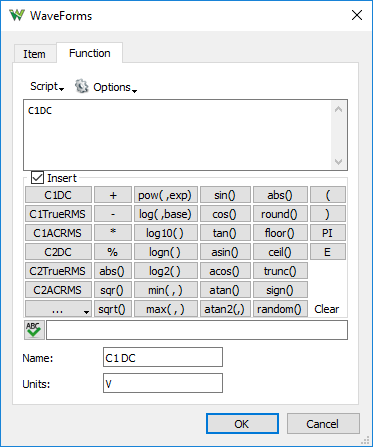Insert C1TrueRMS into the script
The height and width of the screenshot is (447, 373).
coord(58,214)
